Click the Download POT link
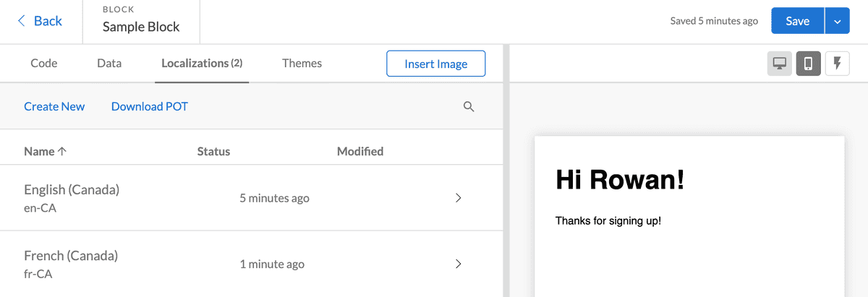868x297 pixels. pos(150,106)
